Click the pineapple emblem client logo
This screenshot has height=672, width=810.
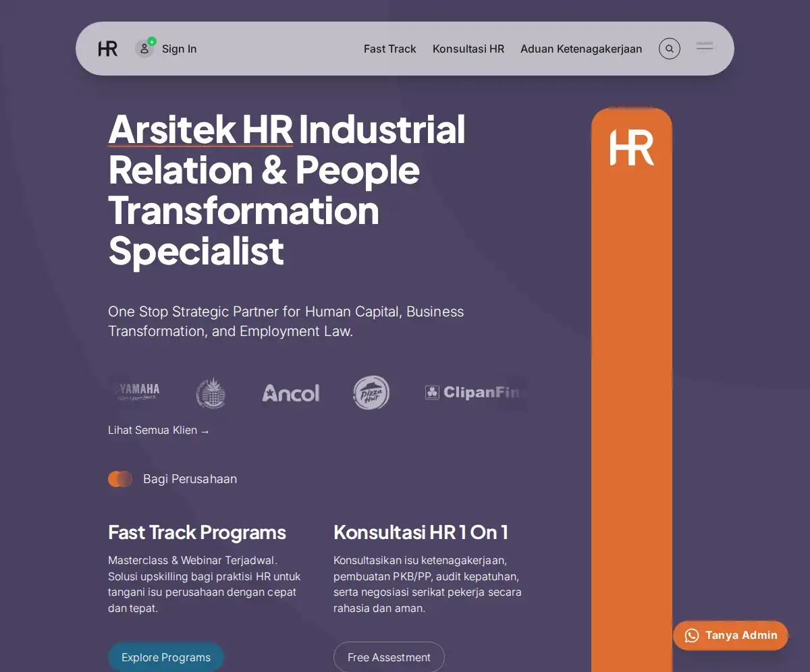[211, 393]
